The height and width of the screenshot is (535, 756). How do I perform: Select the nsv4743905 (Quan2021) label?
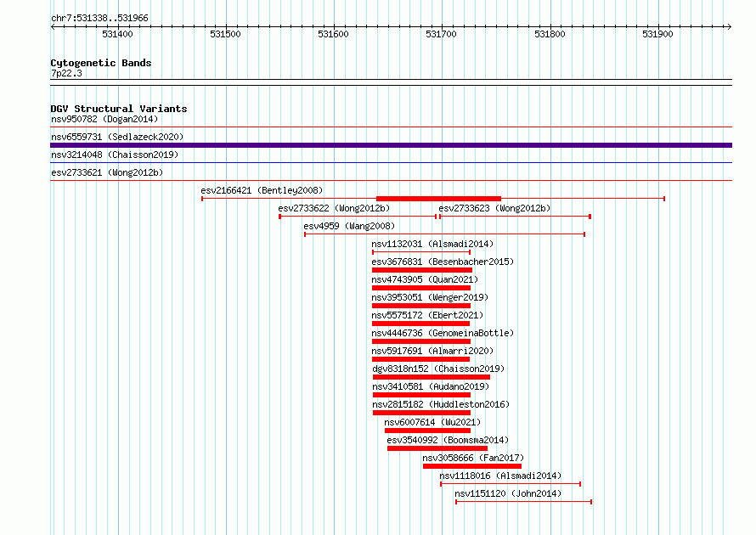point(425,279)
